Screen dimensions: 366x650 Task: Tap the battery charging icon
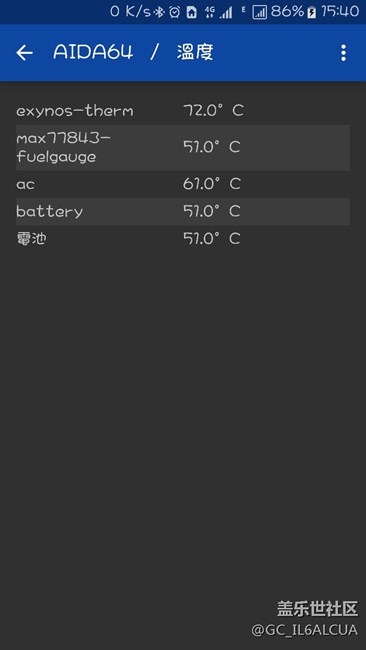tap(311, 12)
